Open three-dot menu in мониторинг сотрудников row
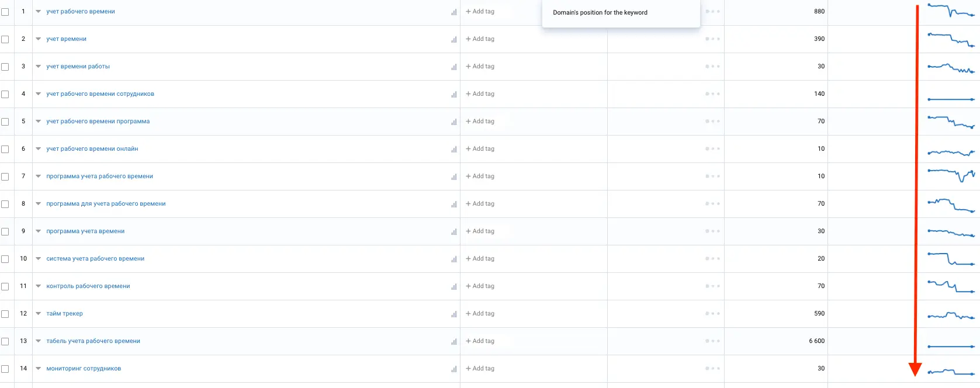 click(712, 369)
